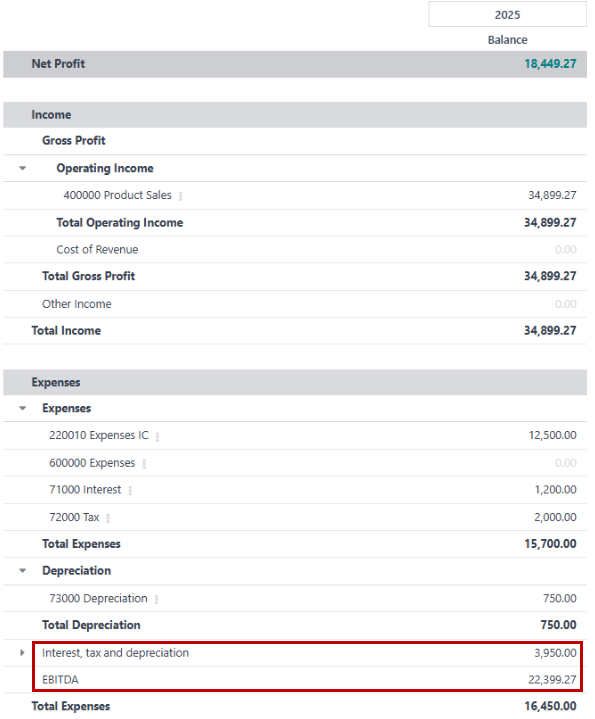Open the kebab menu beside 400000 Product Sales
This screenshot has width=595, height=719.
pos(181,196)
